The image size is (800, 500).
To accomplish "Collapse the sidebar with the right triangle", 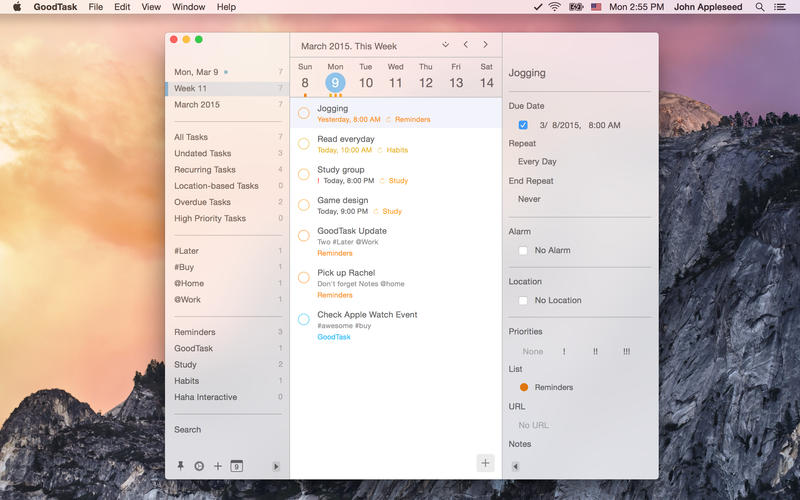I will (x=276, y=467).
